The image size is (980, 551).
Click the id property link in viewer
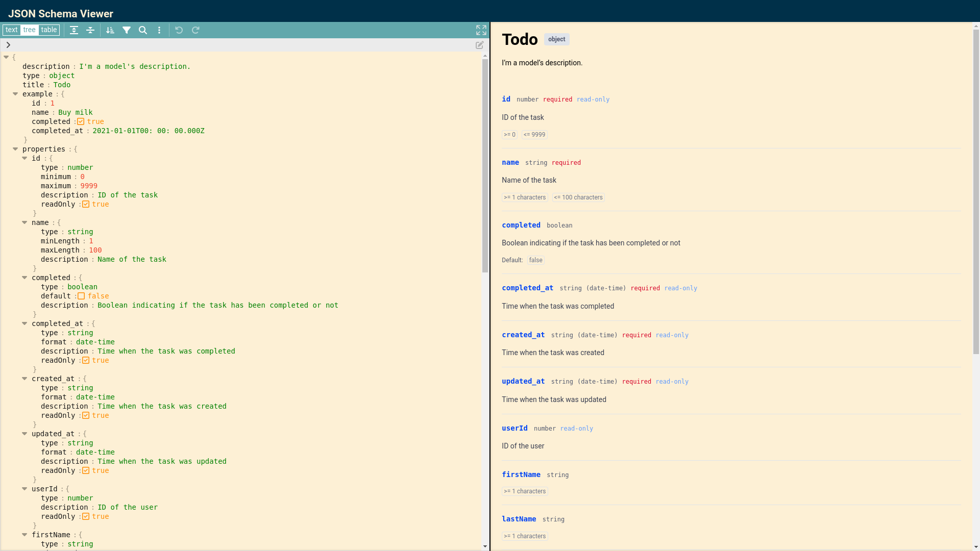pyautogui.click(x=506, y=99)
